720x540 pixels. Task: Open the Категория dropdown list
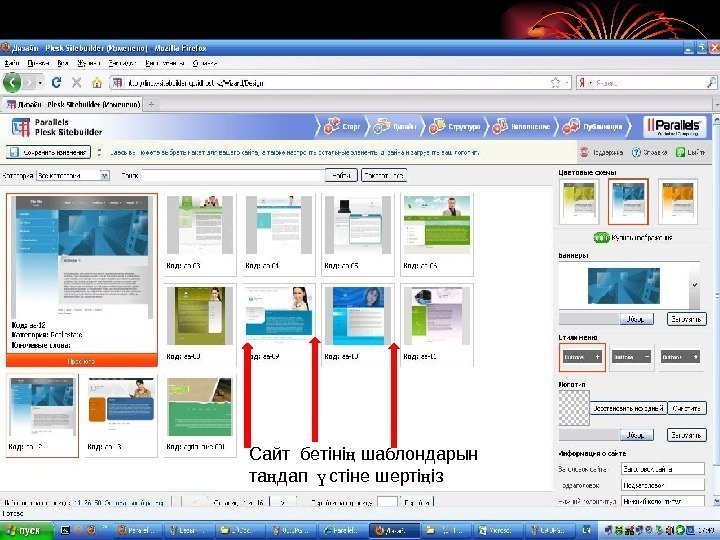(73, 175)
